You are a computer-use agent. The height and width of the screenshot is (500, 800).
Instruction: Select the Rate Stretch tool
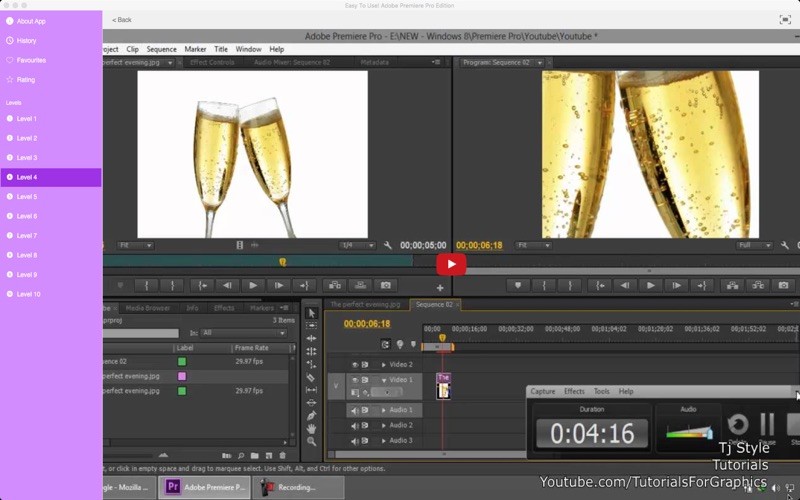(311, 364)
